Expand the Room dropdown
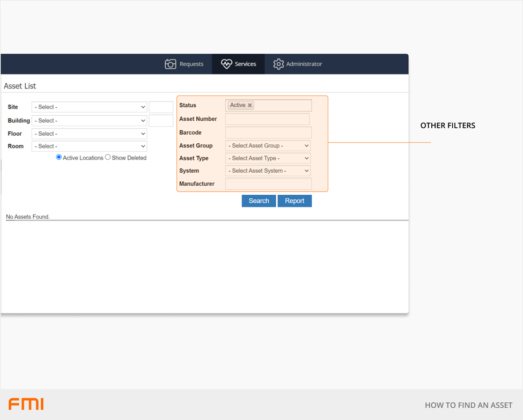Screen dimensions: 523x420 tap(89, 146)
